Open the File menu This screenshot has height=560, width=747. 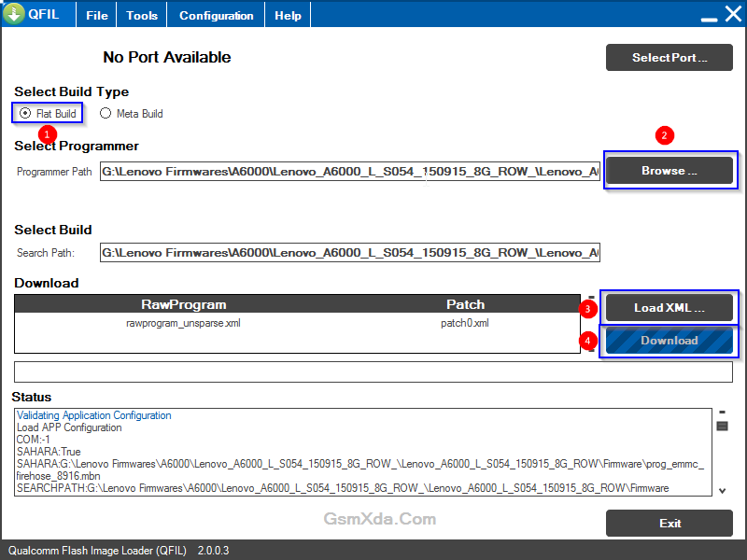[x=97, y=15]
